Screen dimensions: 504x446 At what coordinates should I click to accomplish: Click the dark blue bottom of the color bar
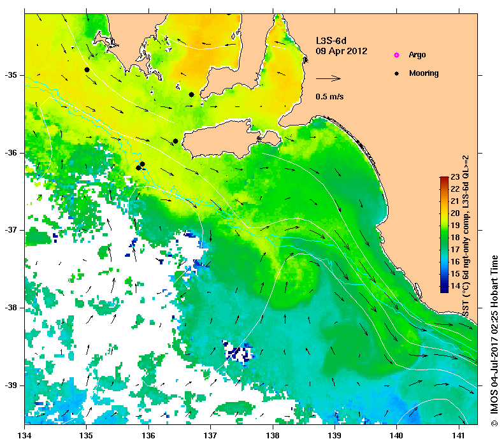point(444,289)
